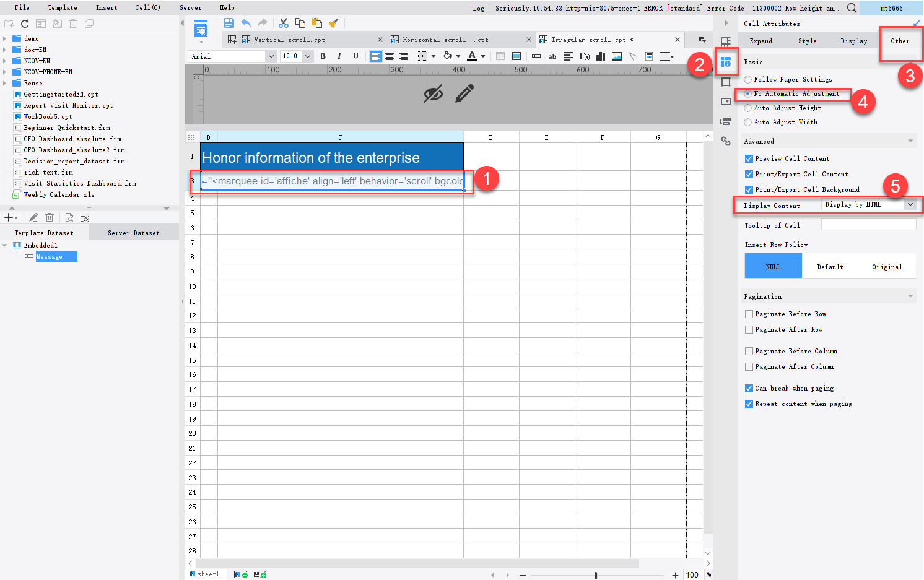Select Auto Adjust Height option

[x=748, y=108]
